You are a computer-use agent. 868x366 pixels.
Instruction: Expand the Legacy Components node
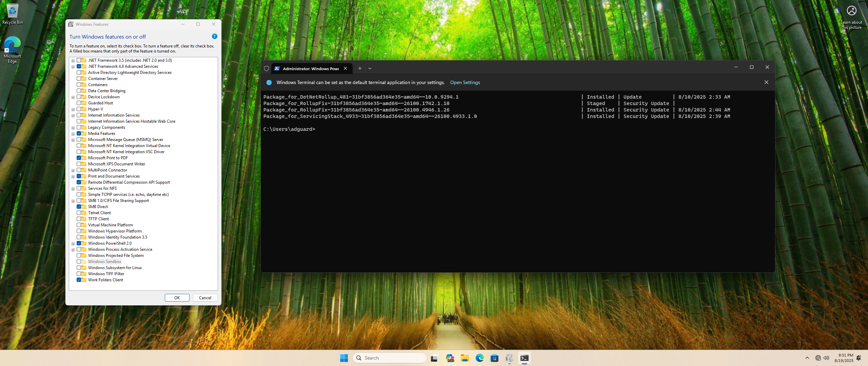click(73, 128)
